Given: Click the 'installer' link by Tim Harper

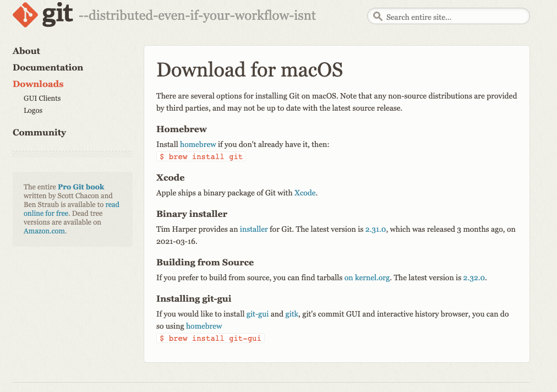Looking at the screenshot, I should [254, 229].
